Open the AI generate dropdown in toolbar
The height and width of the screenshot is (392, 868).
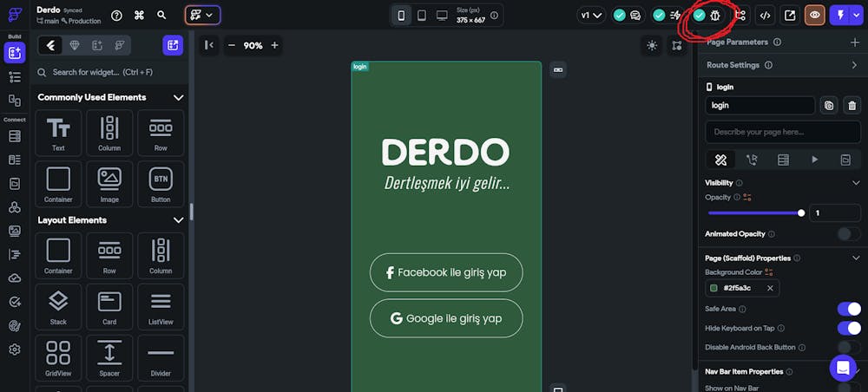[202, 16]
